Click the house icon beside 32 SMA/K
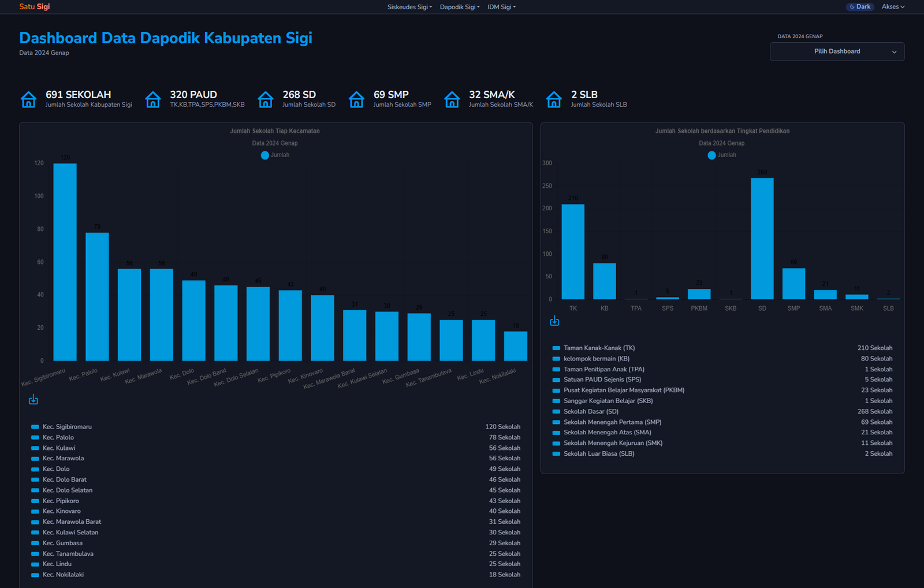The height and width of the screenshot is (588, 924). pyautogui.click(x=452, y=99)
